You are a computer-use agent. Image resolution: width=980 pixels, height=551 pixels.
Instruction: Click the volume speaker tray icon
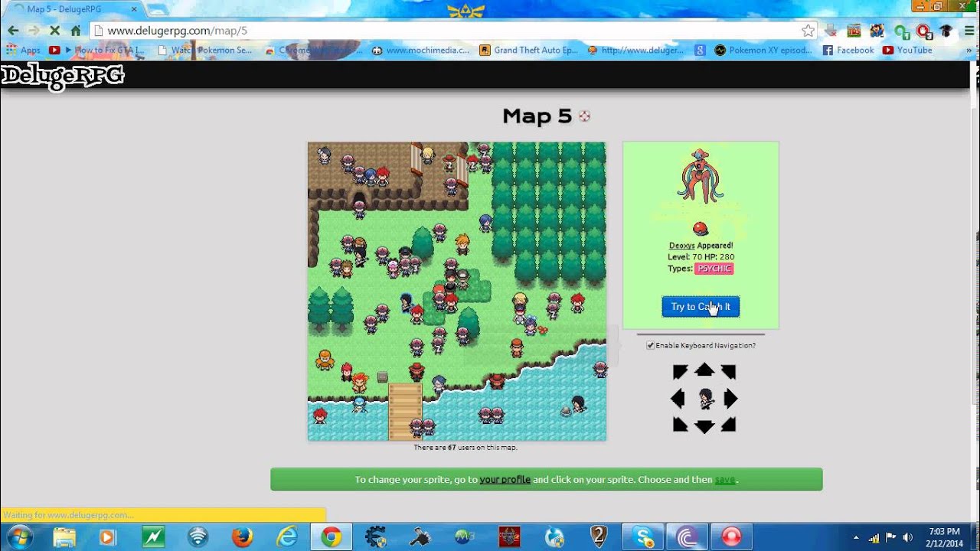coord(908,537)
